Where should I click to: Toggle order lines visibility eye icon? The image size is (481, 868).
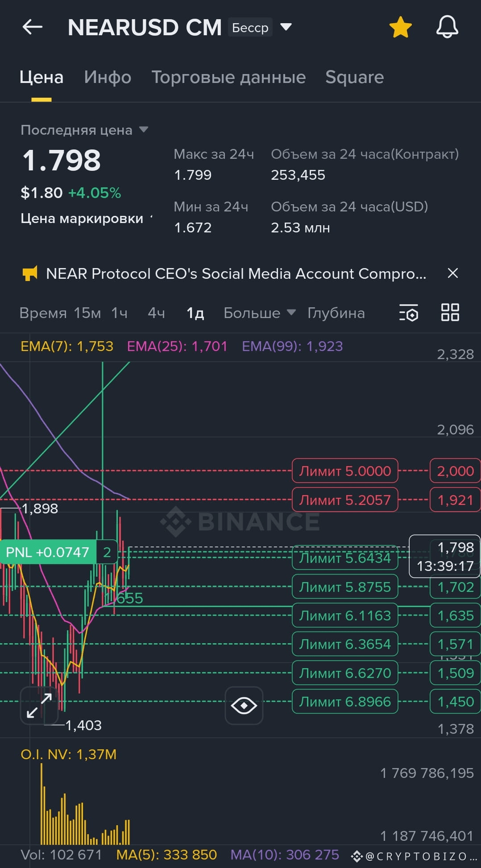pyautogui.click(x=244, y=706)
